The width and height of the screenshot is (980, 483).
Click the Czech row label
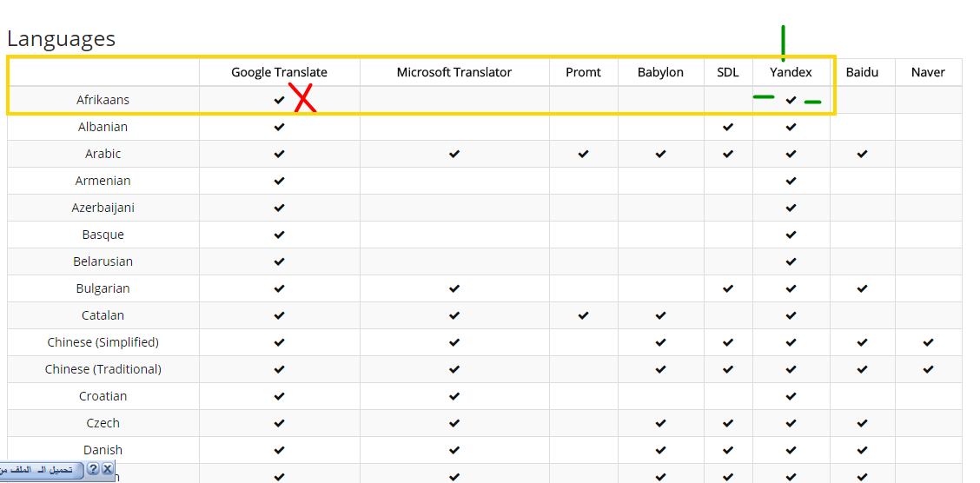[103, 423]
